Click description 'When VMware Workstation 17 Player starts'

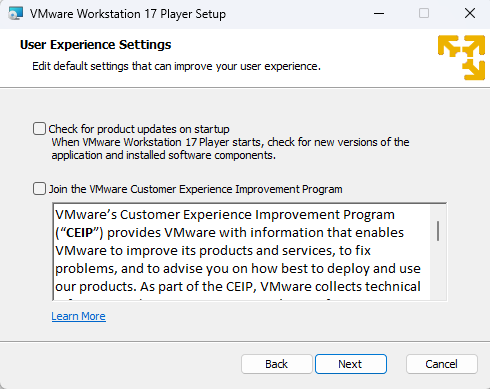[x=156, y=142]
